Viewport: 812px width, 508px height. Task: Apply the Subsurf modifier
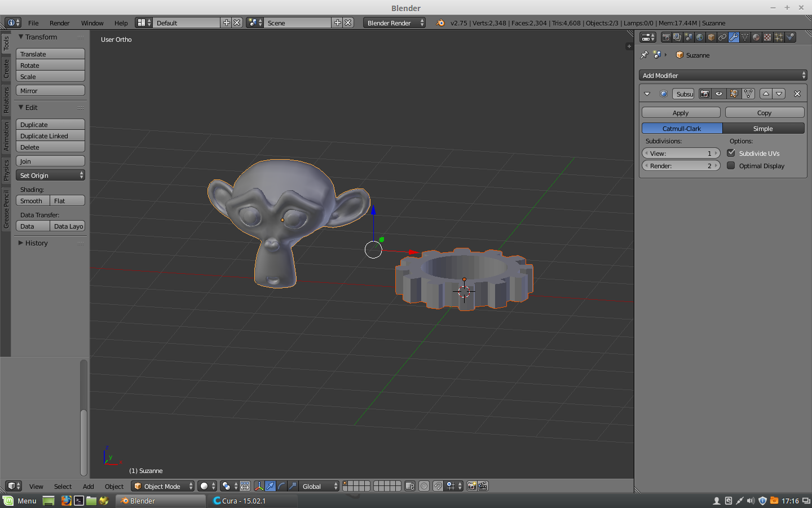click(681, 113)
